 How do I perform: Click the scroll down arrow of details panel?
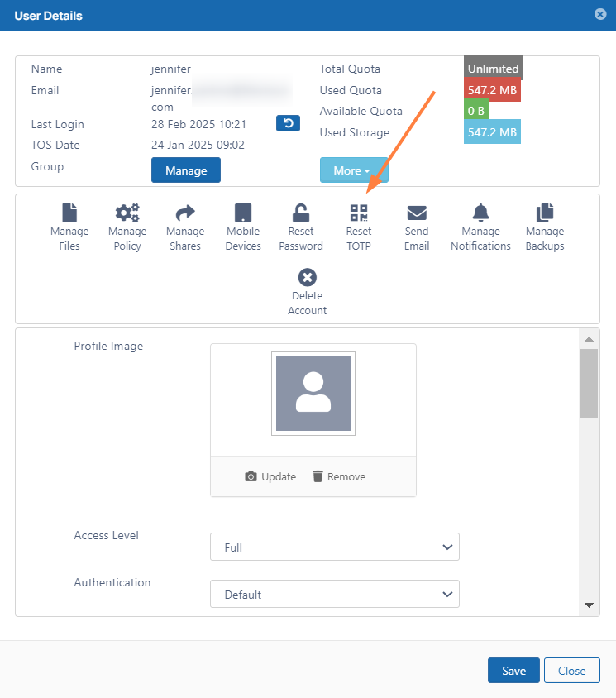tap(589, 605)
